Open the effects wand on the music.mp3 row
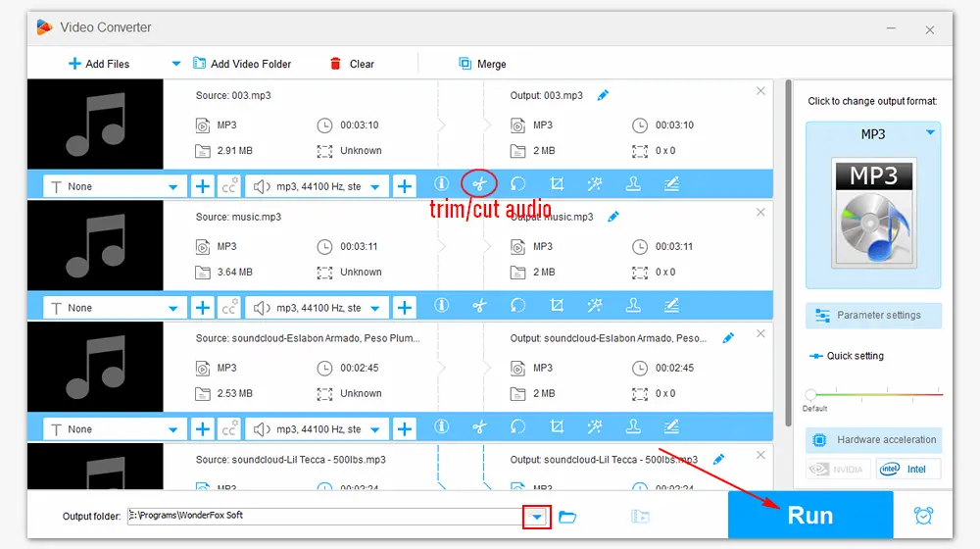Viewport: 980px width, 549px height. pyautogui.click(x=595, y=307)
